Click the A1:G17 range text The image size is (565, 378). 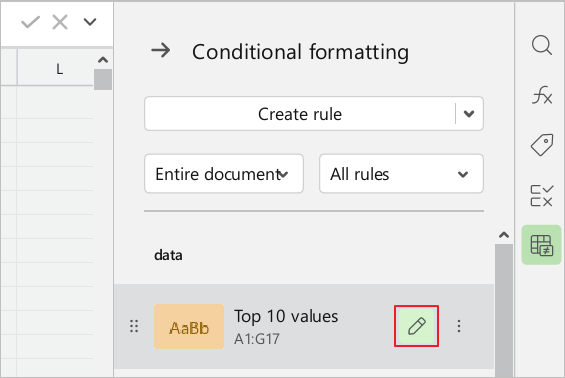(257, 339)
